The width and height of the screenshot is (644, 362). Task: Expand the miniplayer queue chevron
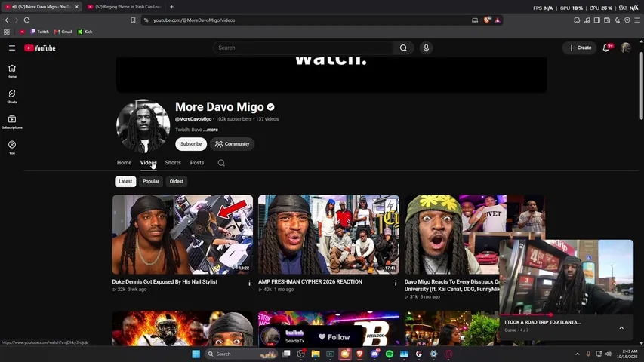pos(621,328)
